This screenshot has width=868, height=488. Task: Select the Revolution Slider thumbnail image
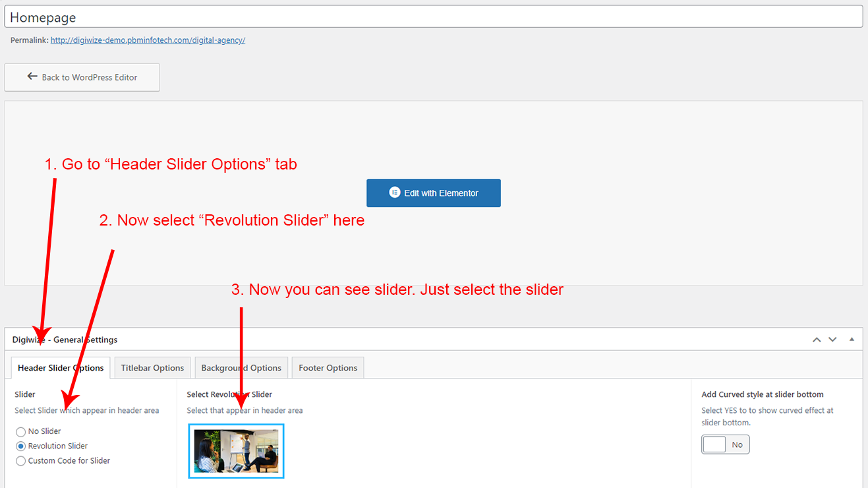click(236, 451)
